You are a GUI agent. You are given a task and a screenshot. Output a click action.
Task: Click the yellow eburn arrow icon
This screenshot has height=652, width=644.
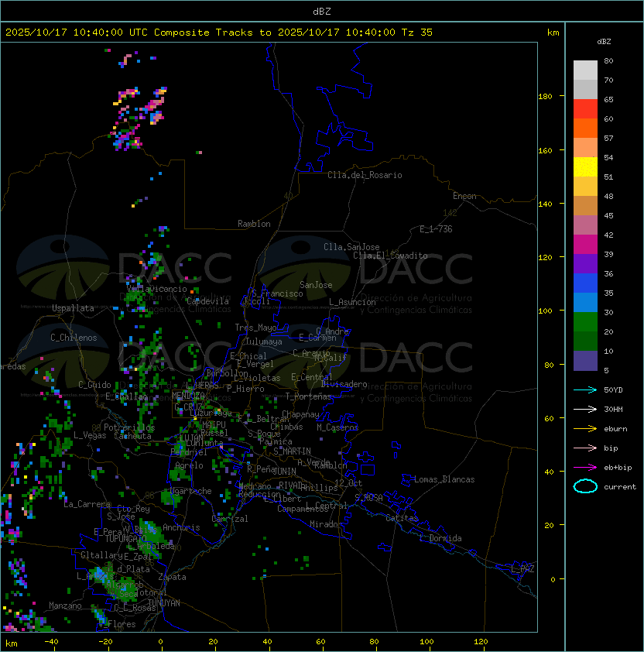(585, 429)
